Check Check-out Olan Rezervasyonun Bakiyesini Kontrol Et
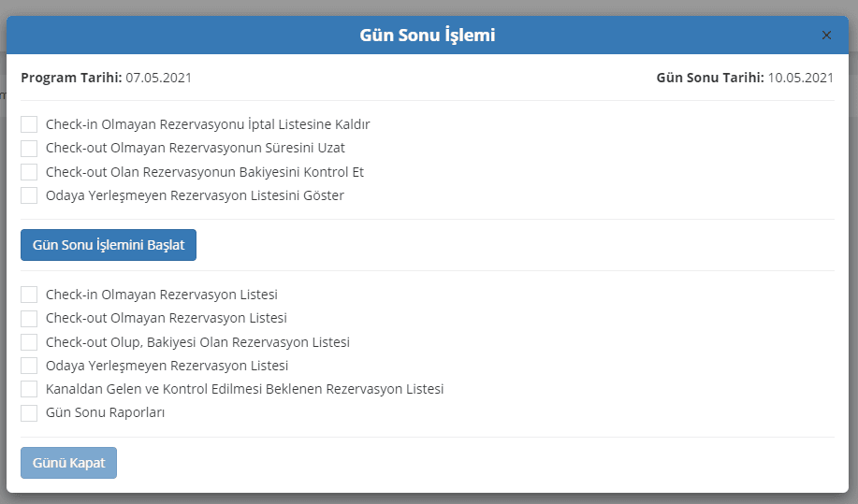Image resolution: width=858 pixels, height=504 pixels. click(29, 172)
